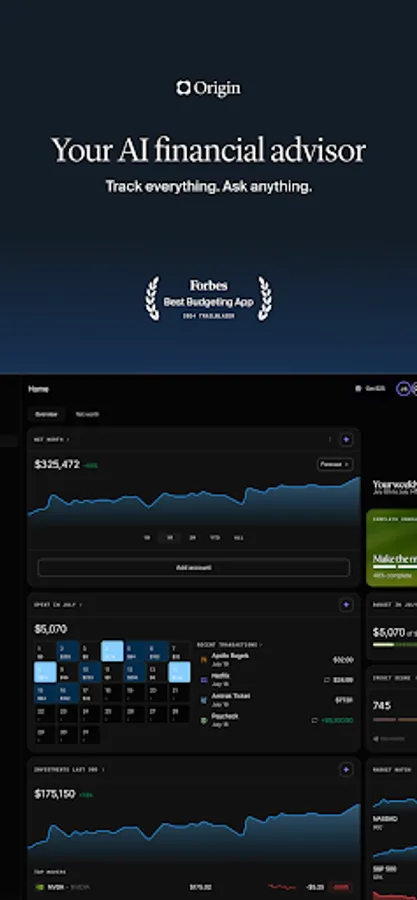Click the NVDA row in Top Movers
417x900 pixels.
[x=194, y=887]
